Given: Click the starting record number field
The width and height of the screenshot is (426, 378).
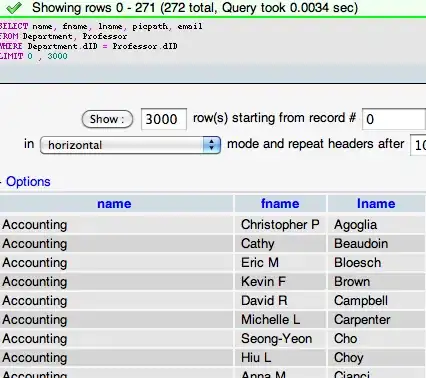Looking at the screenshot, I should coord(394,119).
